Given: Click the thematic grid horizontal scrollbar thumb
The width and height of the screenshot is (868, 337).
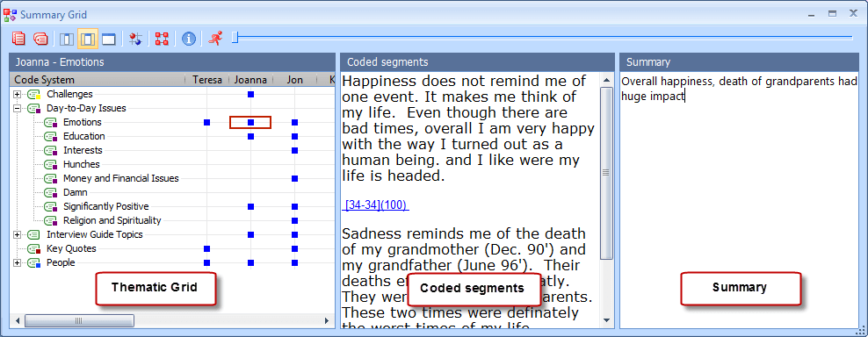Looking at the screenshot, I should coord(79,320).
